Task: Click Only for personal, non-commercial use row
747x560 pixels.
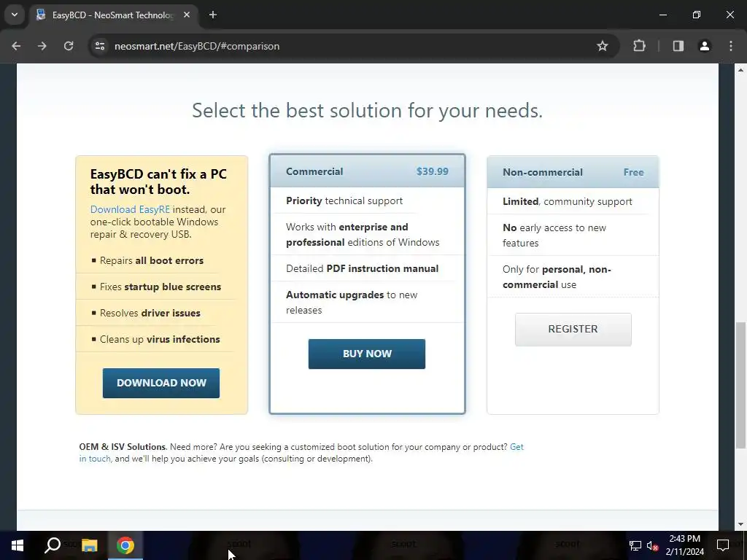Action: coord(573,276)
